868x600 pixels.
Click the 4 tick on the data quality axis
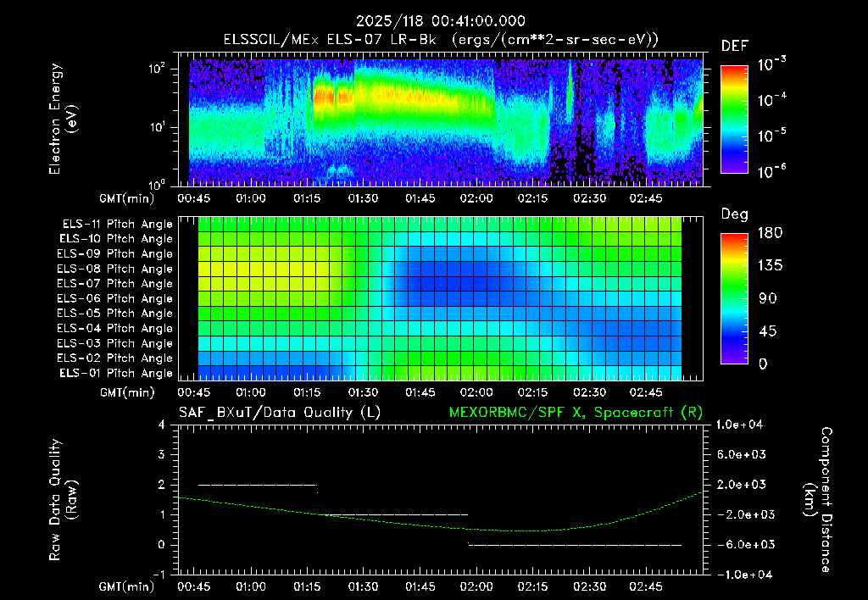click(x=162, y=425)
